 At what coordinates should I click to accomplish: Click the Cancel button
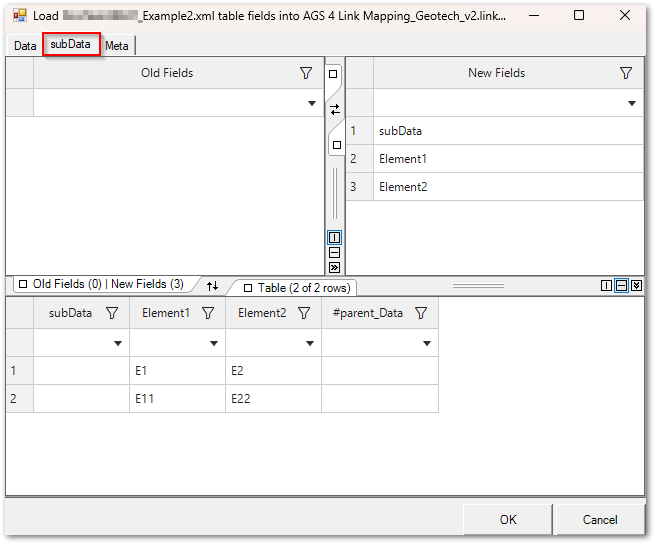(x=600, y=519)
